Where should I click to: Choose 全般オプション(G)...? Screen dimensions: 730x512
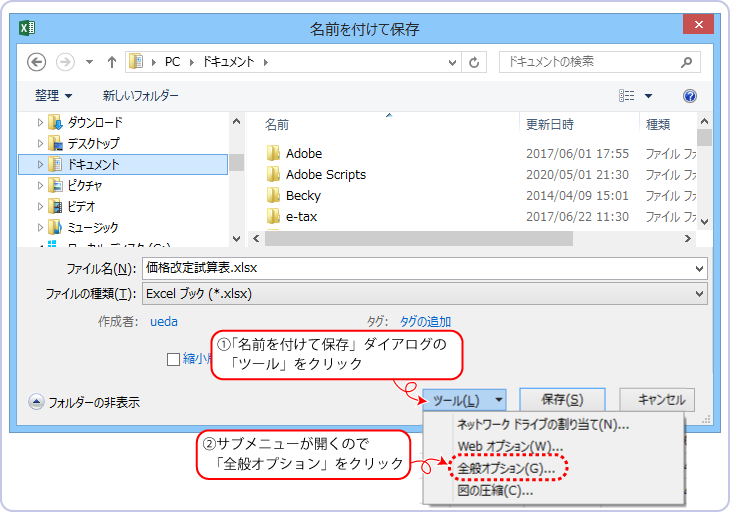pyautogui.click(x=507, y=468)
